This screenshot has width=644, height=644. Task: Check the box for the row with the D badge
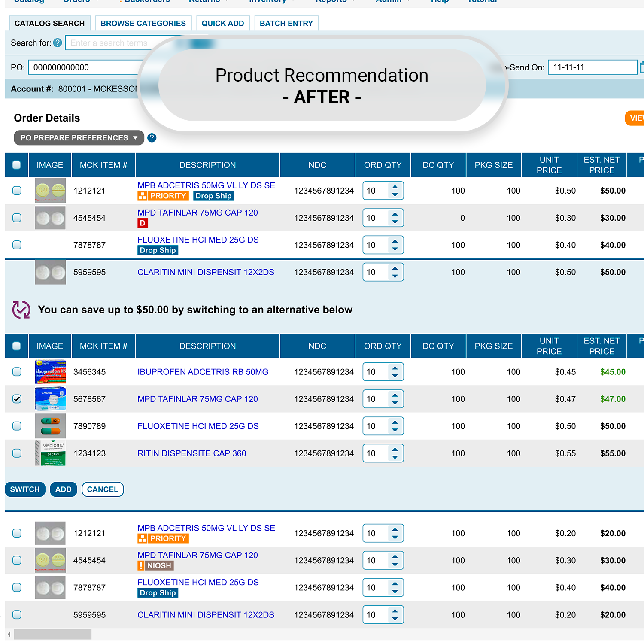(x=17, y=218)
